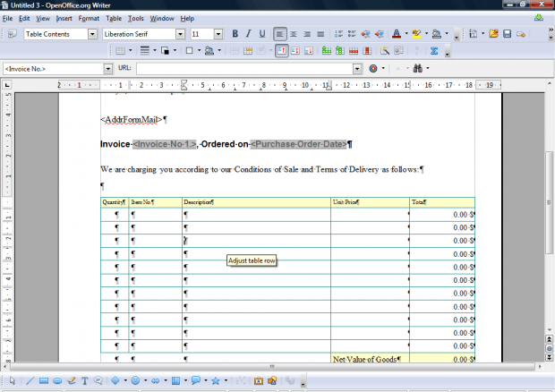The image size is (555, 392).
Task: Click the Fontwork Gallery icon
Action: point(259,380)
